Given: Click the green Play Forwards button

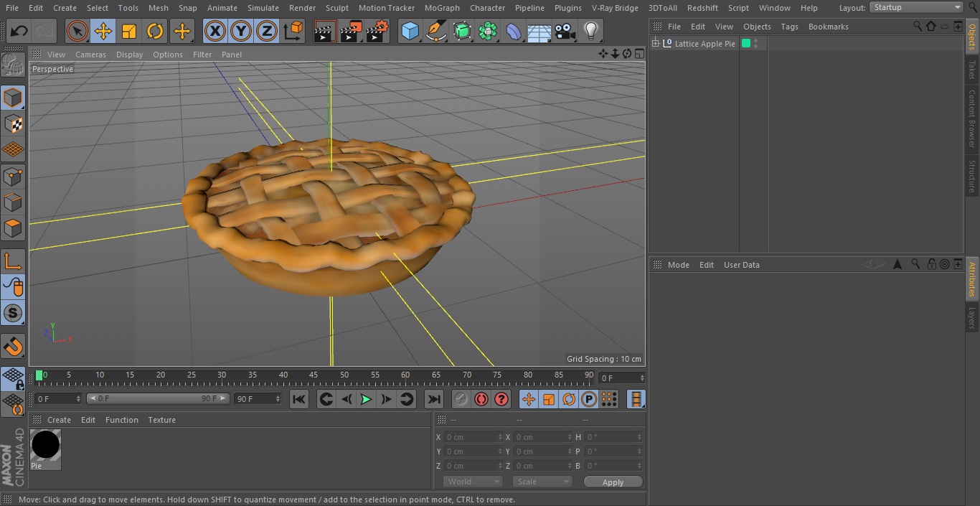Looking at the screenshot, I should point(366,399).
